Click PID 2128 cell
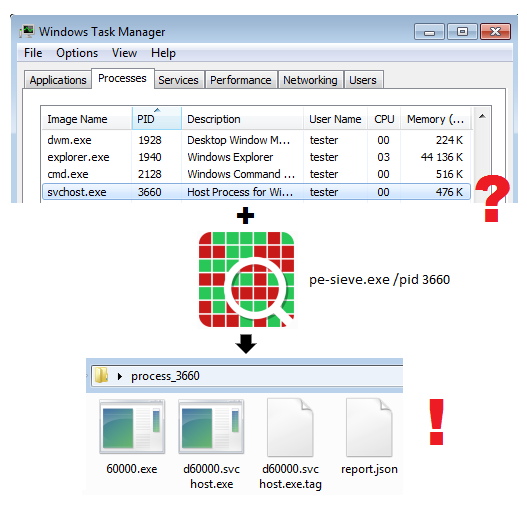Viewport: 527px width, 509px height. (150, 174)
